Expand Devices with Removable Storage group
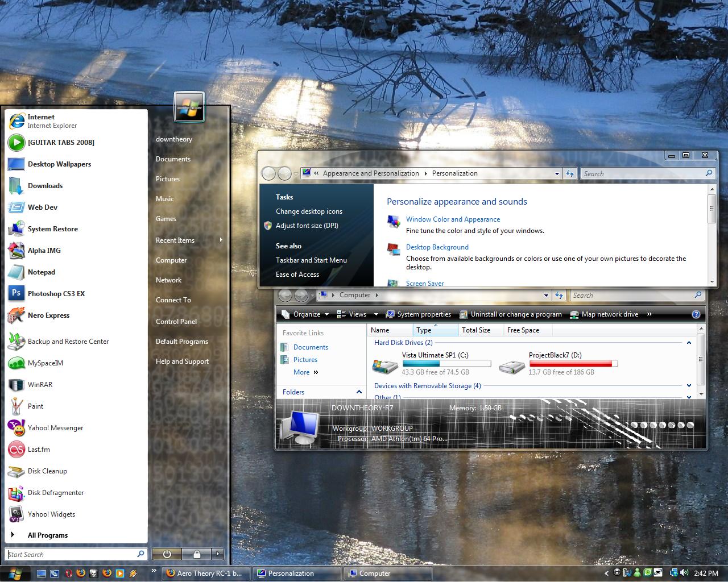Viewport: 728px width, 582px height. pos(689,386)
